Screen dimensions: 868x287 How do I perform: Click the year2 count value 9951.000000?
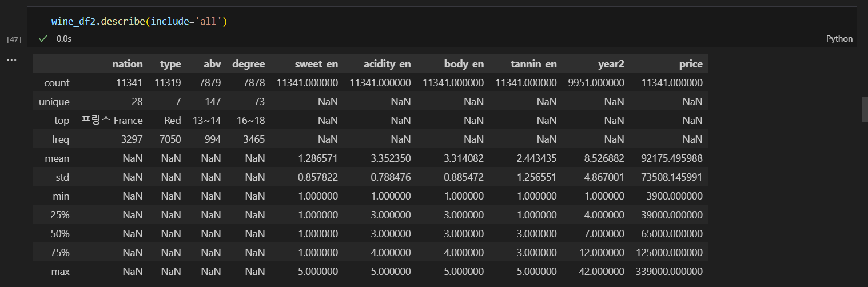[x=596, y=83]
